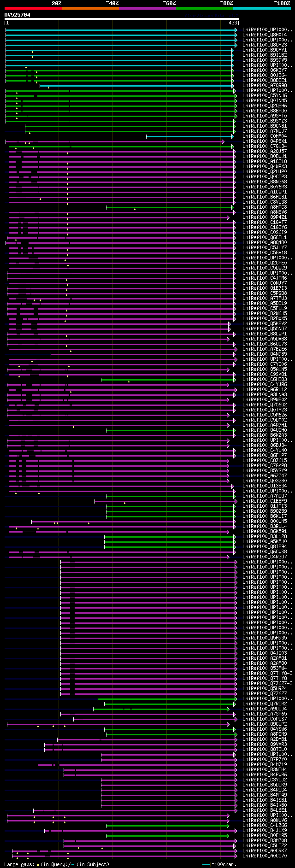
Task: Select the label UniRef100_A8PQM9
Action: [265, 734]
